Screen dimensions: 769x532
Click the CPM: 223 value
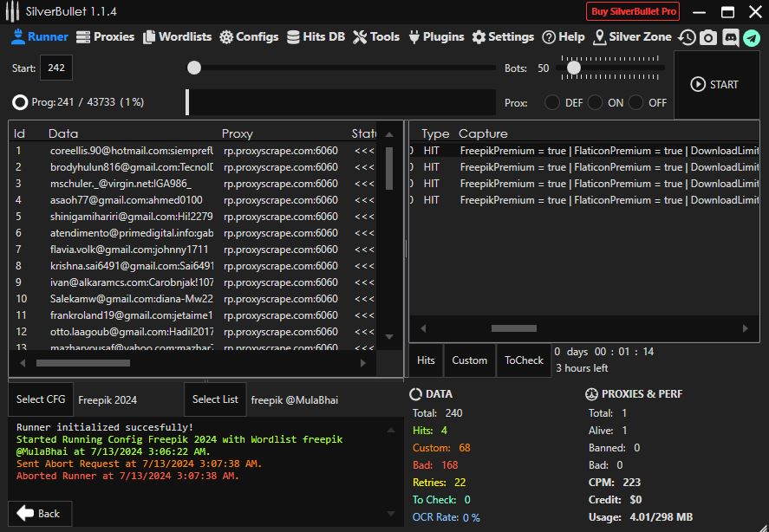coord(615,483)
